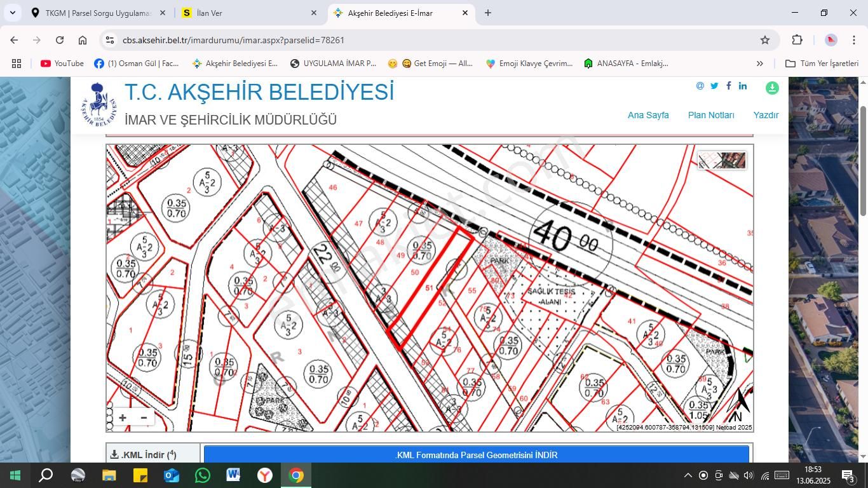Open YouTube from the bookmarks bar

point(61,63)
